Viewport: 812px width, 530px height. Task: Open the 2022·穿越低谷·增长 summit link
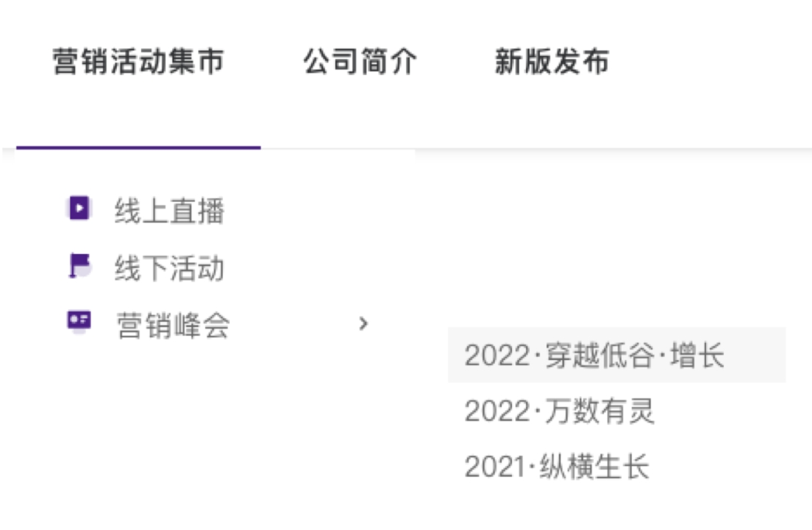click(x=594, y=356)
